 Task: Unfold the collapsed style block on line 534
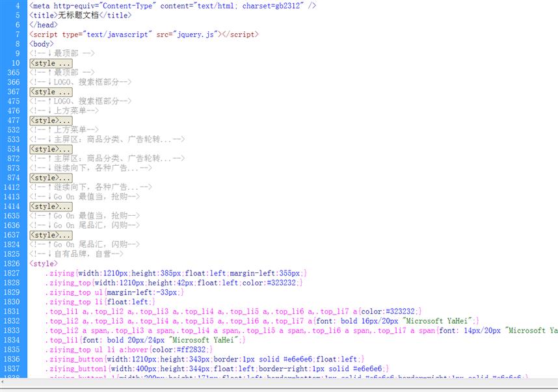click(51, 149)
